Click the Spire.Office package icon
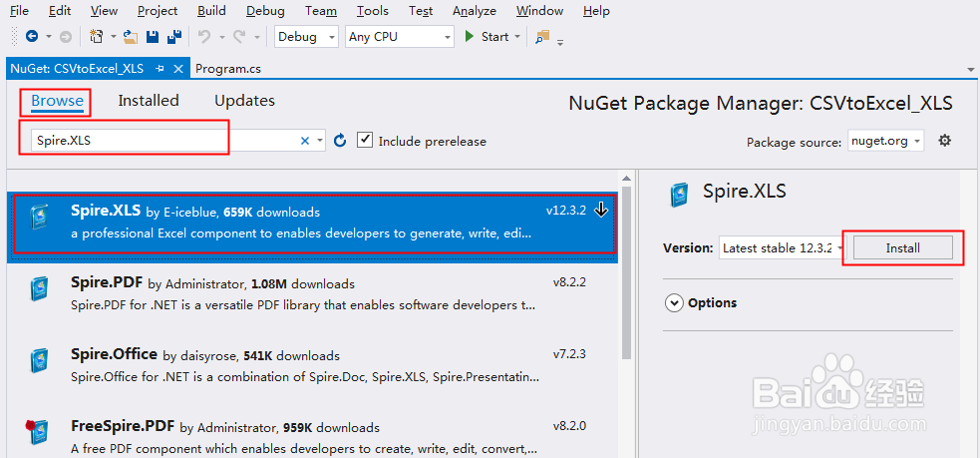 pyautogui.click(x=38, y=360)
